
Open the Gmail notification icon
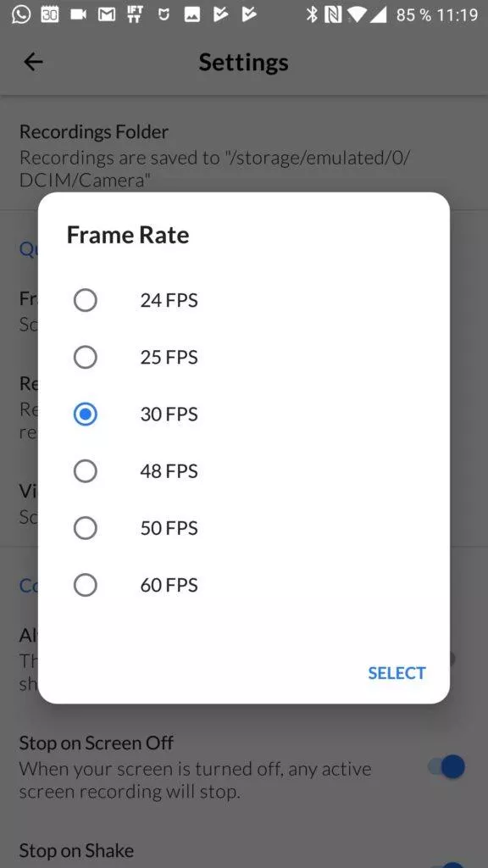107,15
